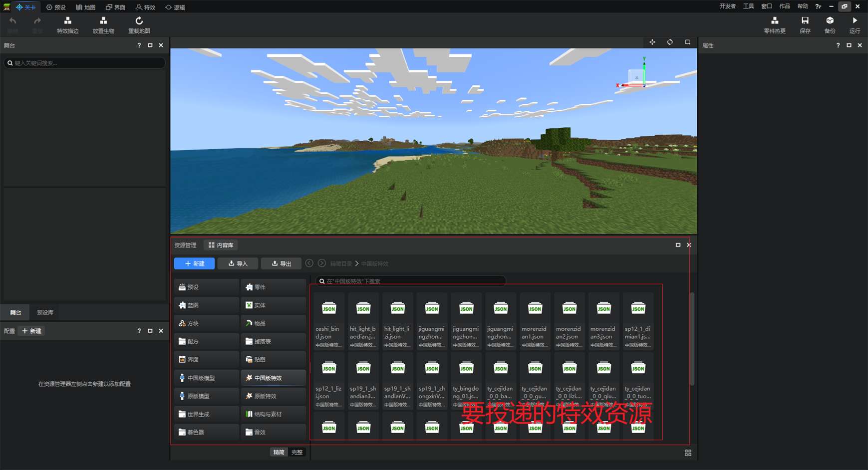Image resolution: width=868 pixels, height=470 pixels.
Task: Switch to the 预设库 tab
Action: point(45,312)
